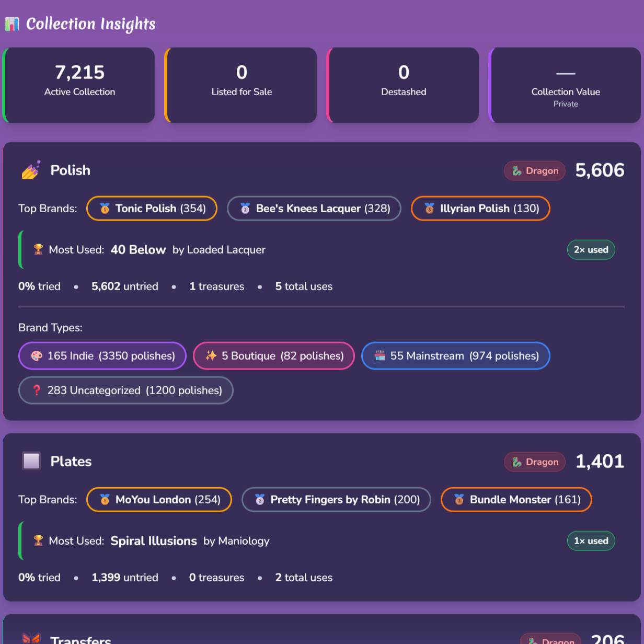644x644 pixels.
Task: Expand the Active Collection stat card
Action: click(78, 85)
